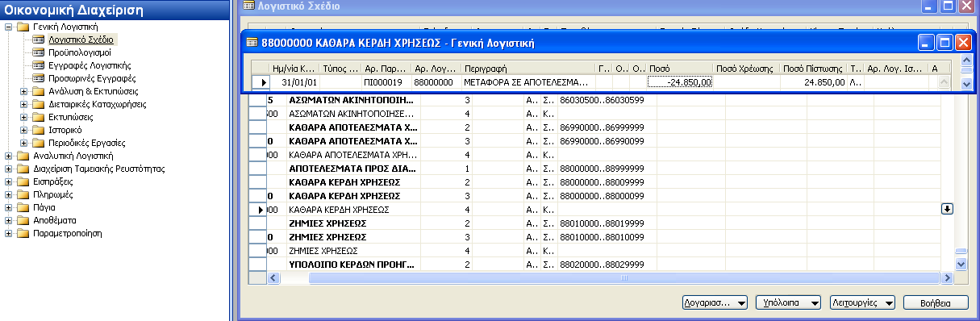Screen dimensions: 980x321
Task: Select the 88000000 account number cell
Action: 436,82
